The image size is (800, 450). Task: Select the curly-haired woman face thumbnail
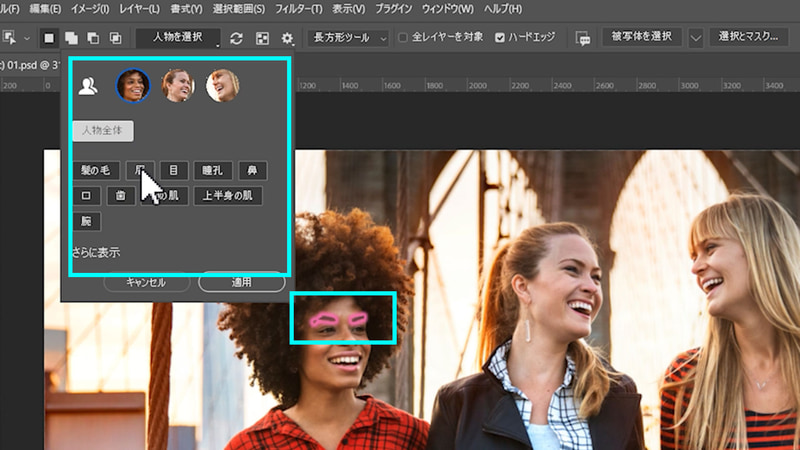(133, 86)
